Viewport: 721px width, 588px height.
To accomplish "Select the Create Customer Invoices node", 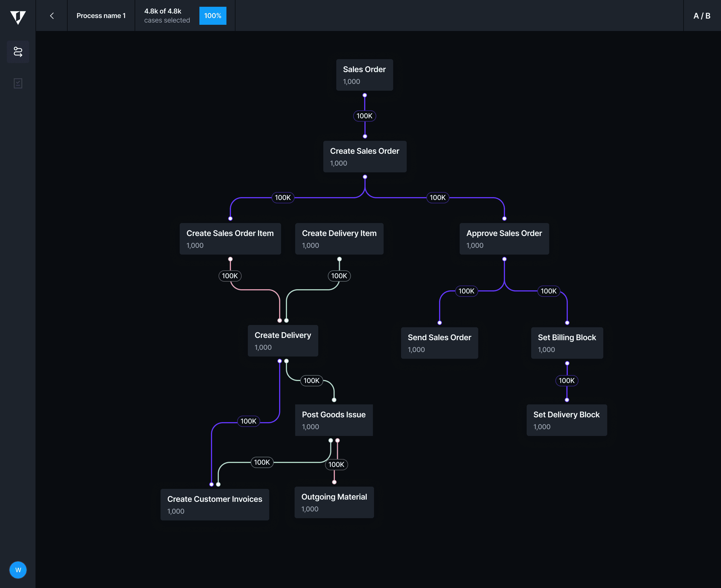I will click(x=215, y=505).
